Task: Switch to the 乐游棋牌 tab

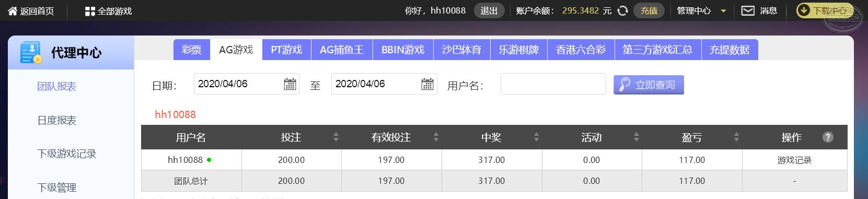Action: click(518, 50)
